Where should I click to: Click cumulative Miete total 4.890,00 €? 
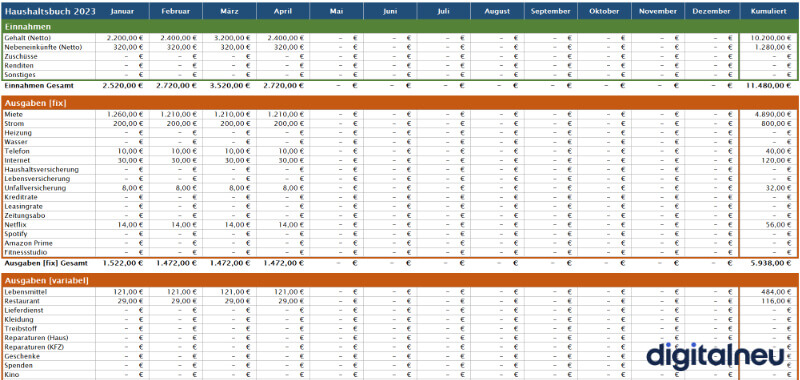773,114
